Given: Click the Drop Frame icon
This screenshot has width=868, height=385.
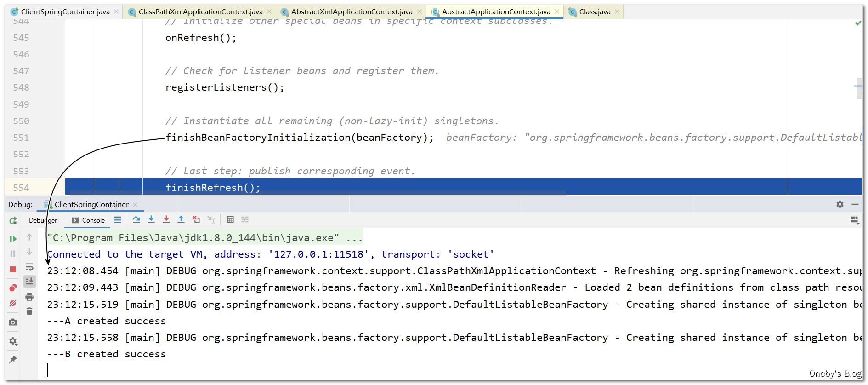Looking at the screenshot, I should [x=196, y=220].
